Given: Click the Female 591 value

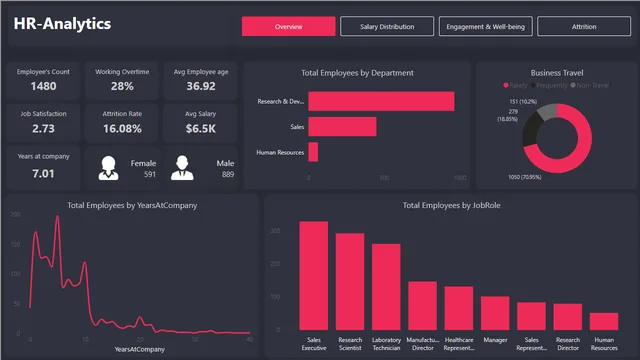Looking at the screenshot, I should [x=150, y=174].
